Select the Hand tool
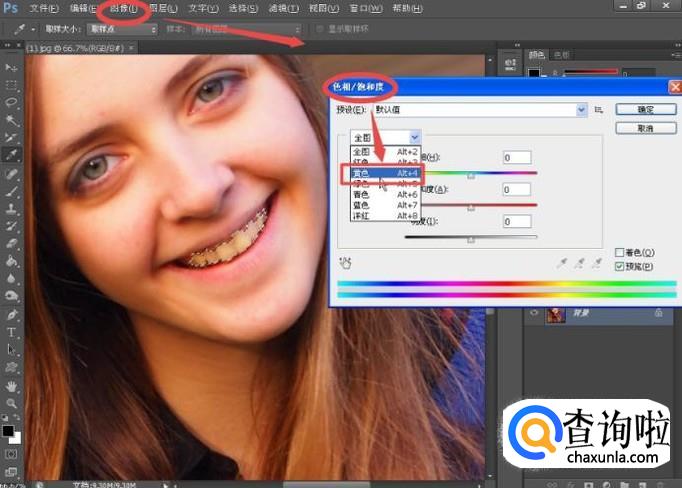Screen dimensions: 682x488 (x=12, y=385)
